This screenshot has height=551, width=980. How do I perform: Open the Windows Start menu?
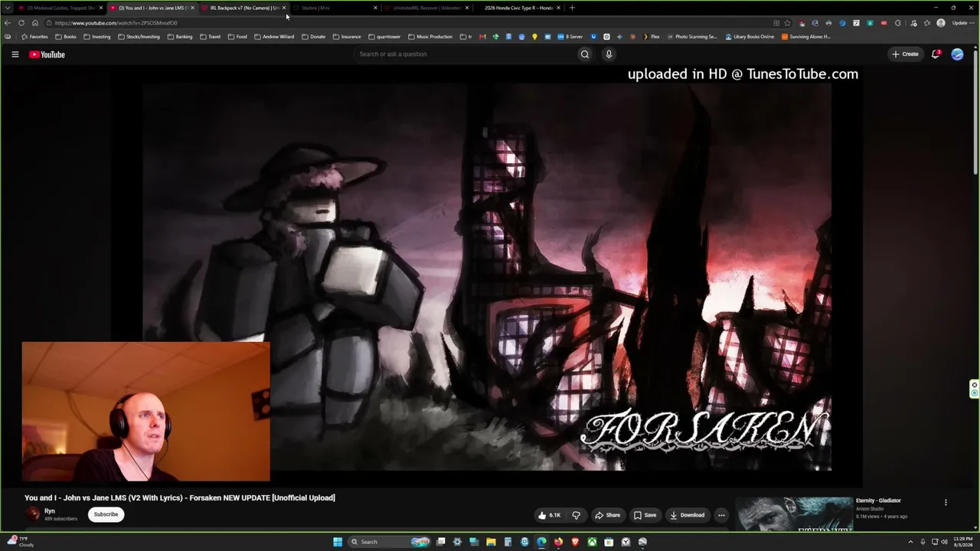338,542
